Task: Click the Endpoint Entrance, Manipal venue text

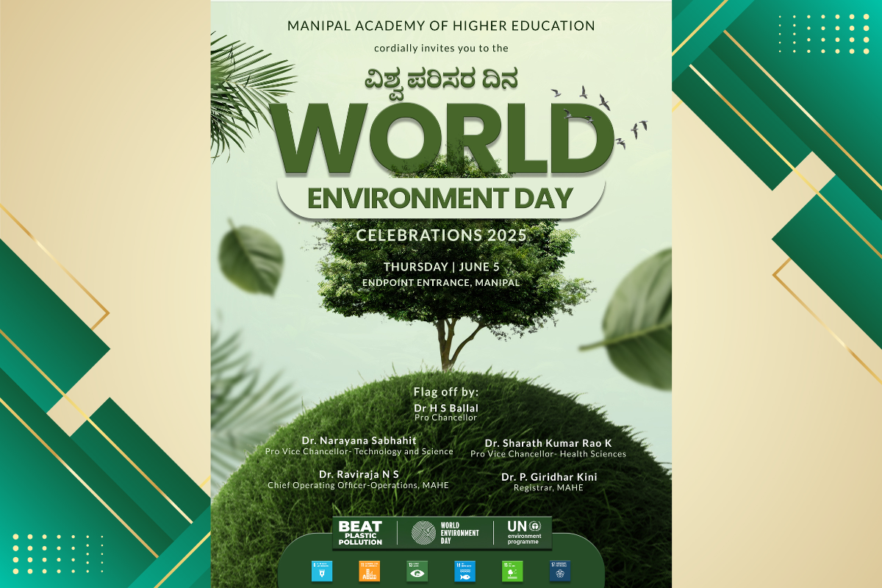Action: 441,282
